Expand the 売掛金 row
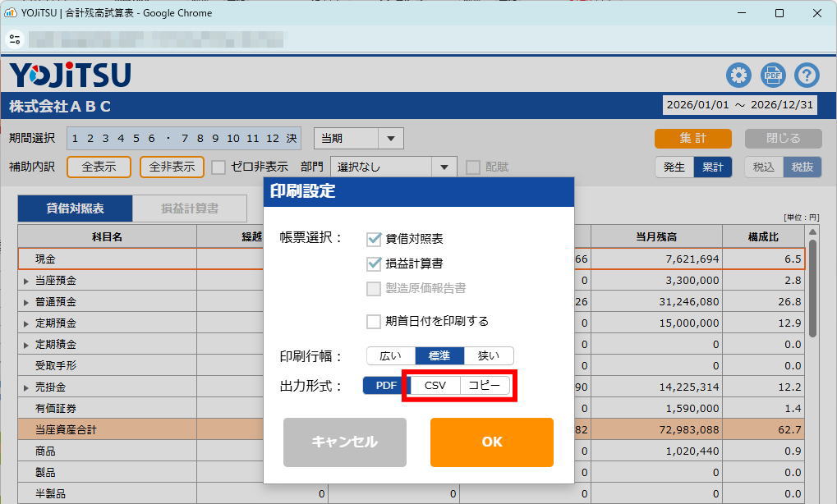The height and width of the screenshot is (504, 837). click(x=26, y=387)
